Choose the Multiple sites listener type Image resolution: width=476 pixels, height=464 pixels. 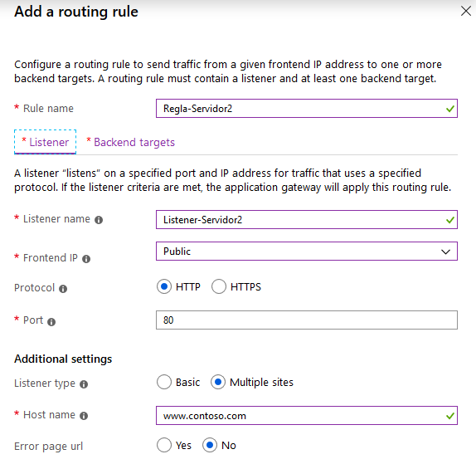click(218, 382)
